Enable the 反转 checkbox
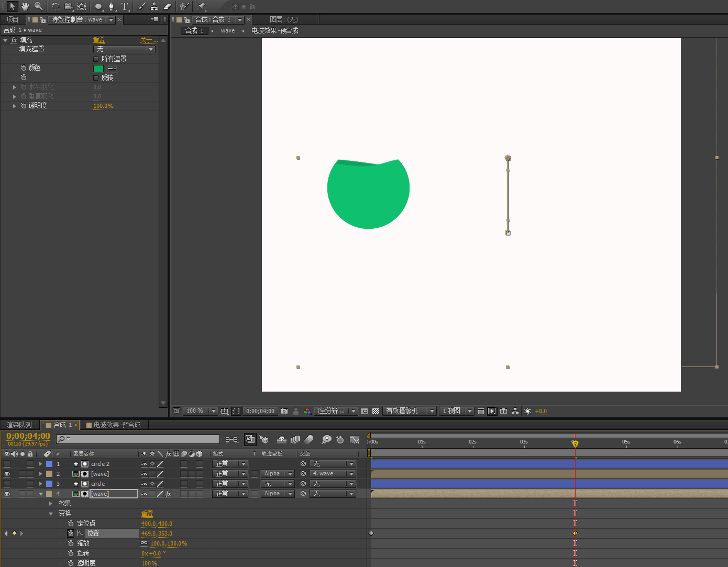The height and width of the screenshot is (567, 728). [96, 78]
